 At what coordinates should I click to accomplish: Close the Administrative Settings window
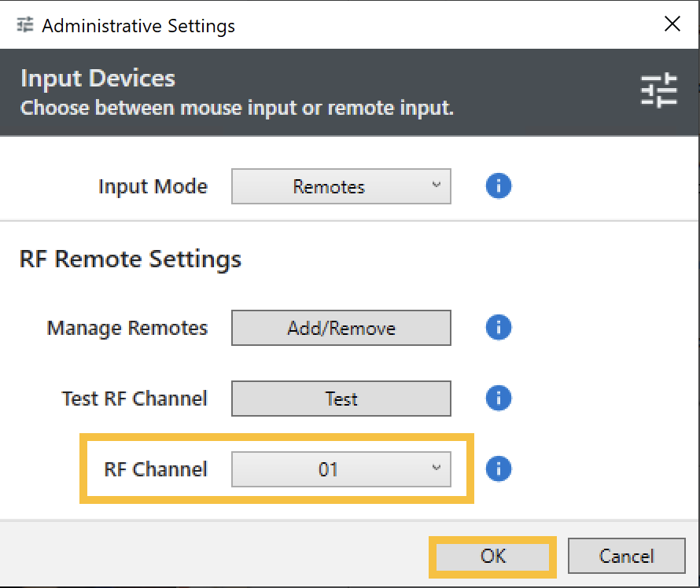click(672, 24)
